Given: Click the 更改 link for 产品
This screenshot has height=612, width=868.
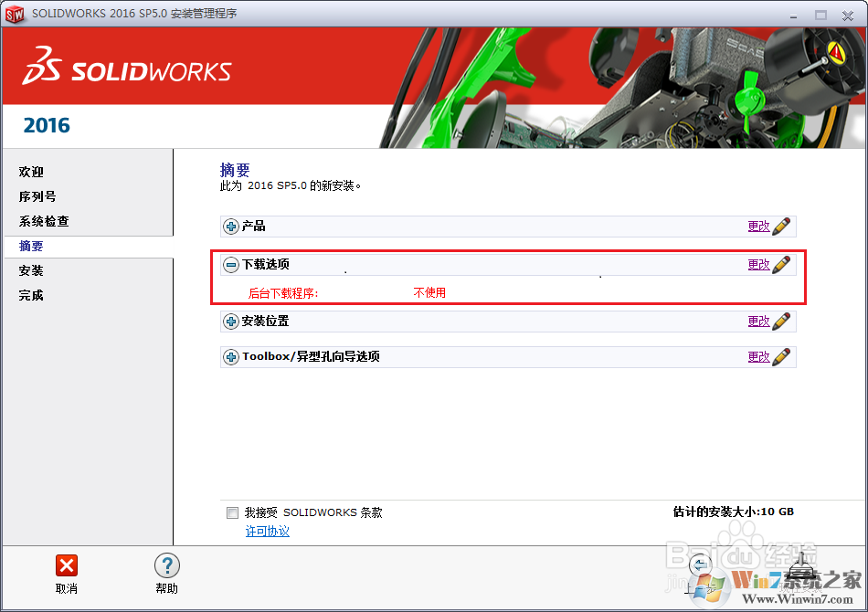Looking at the screenshot, I should (x=759, y=226).
